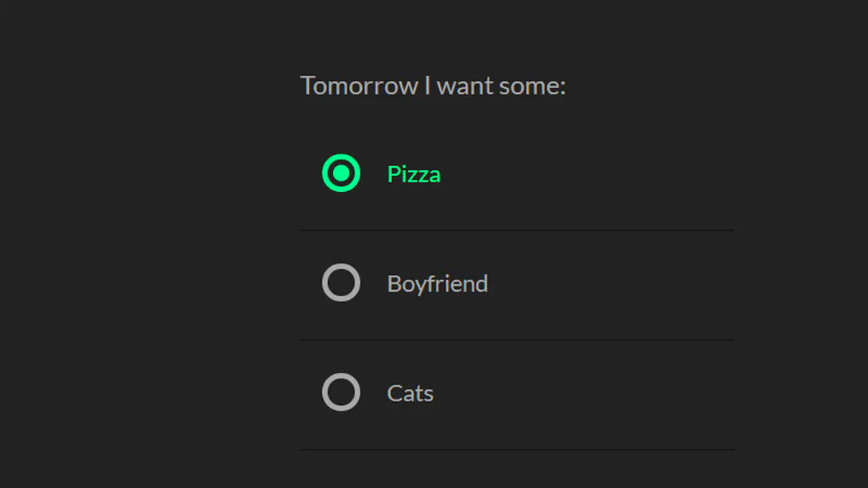Select the Cats radio button
The height and width of the screenshot is (488, 868).
tap(341, 392)
